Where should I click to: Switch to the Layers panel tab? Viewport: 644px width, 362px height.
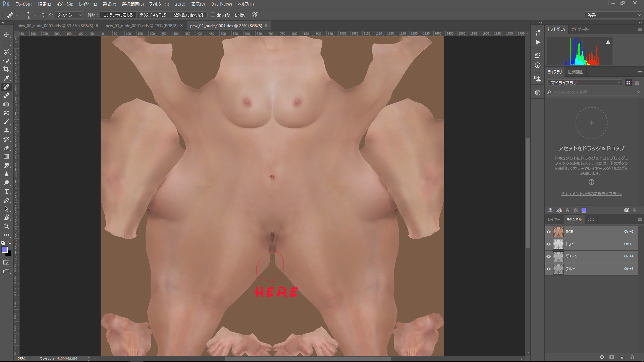554,220
